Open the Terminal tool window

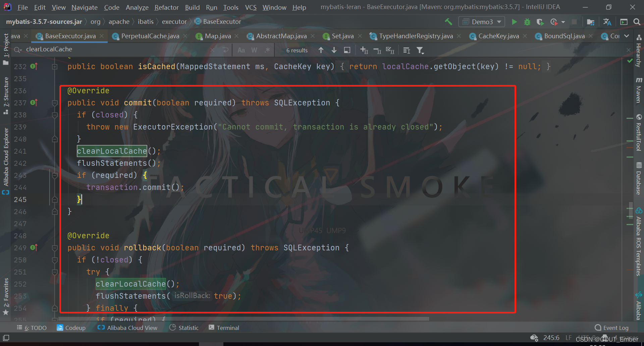224,328
